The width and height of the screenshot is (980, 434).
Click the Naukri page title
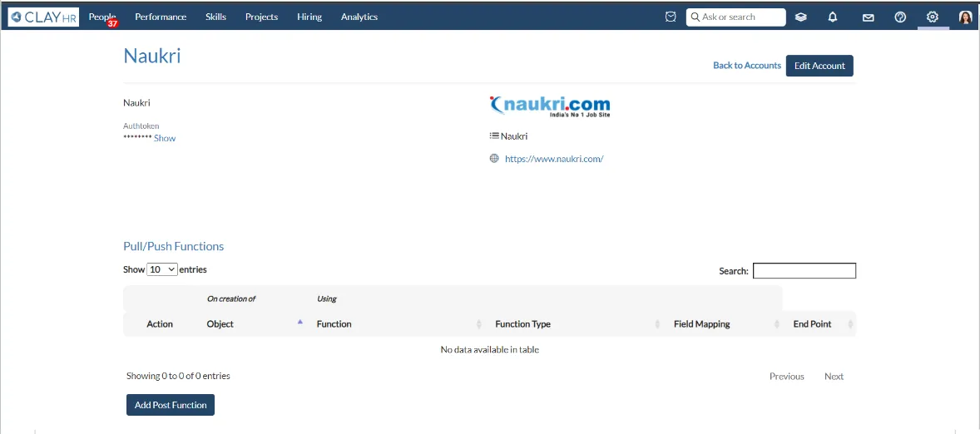click(x=152, y=56)
